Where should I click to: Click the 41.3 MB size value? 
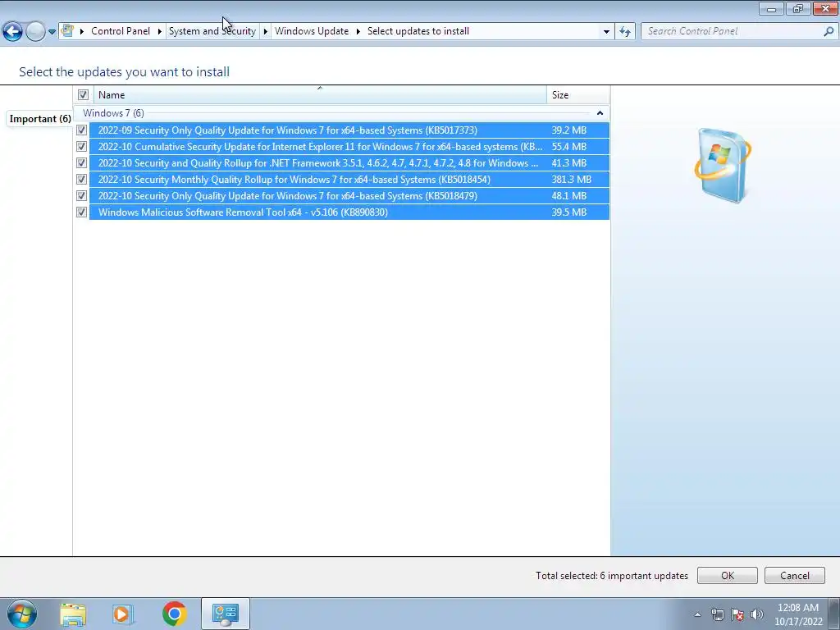(569, 163)
